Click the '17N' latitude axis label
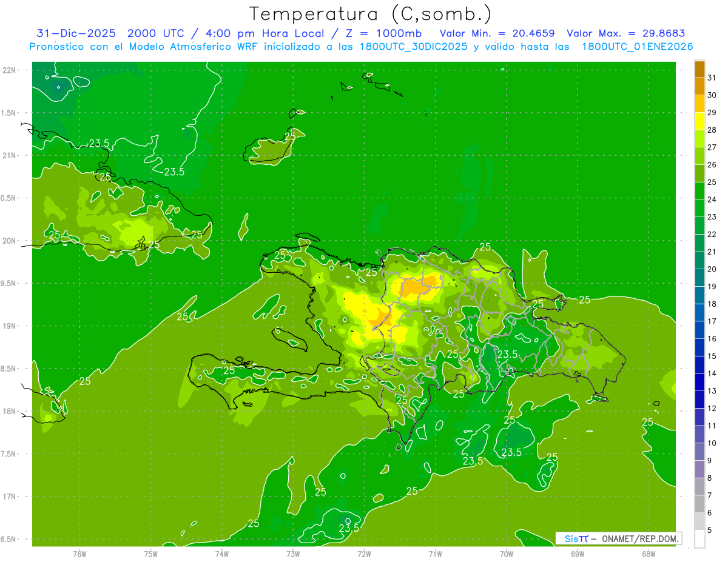 (10, 497)
